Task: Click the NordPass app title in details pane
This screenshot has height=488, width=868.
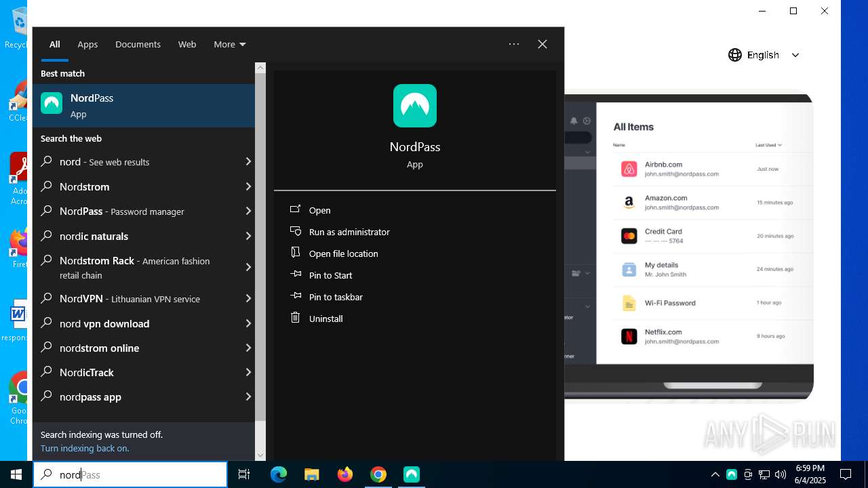Action: click(x=415, y=146)
